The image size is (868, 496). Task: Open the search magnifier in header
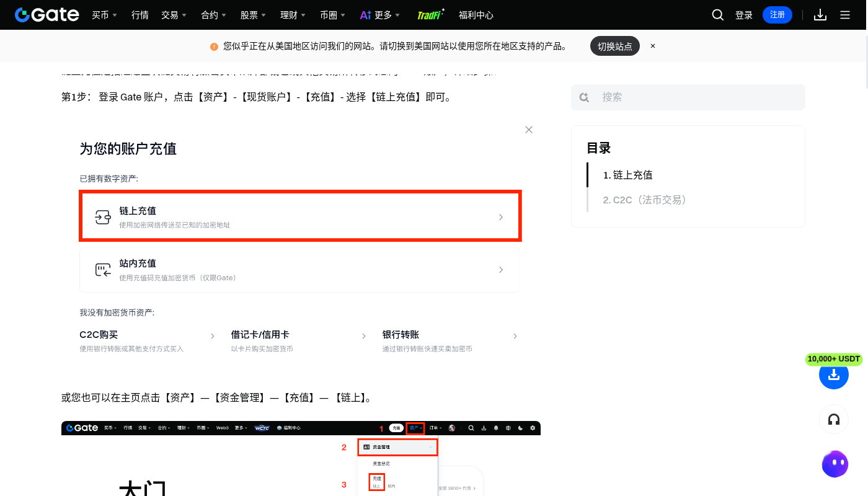[718, 15]
